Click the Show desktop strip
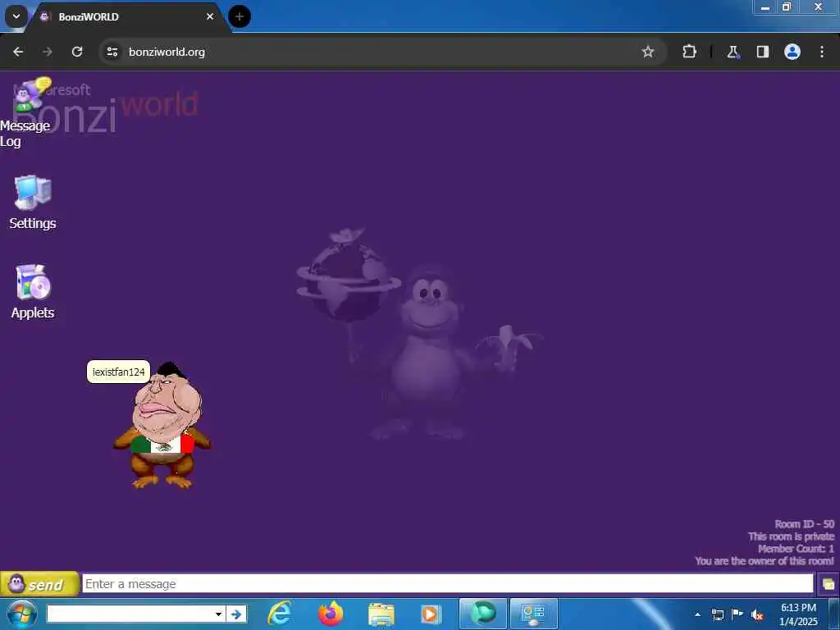This screenshot has height=630, width=840. click(x=834, y=614)
